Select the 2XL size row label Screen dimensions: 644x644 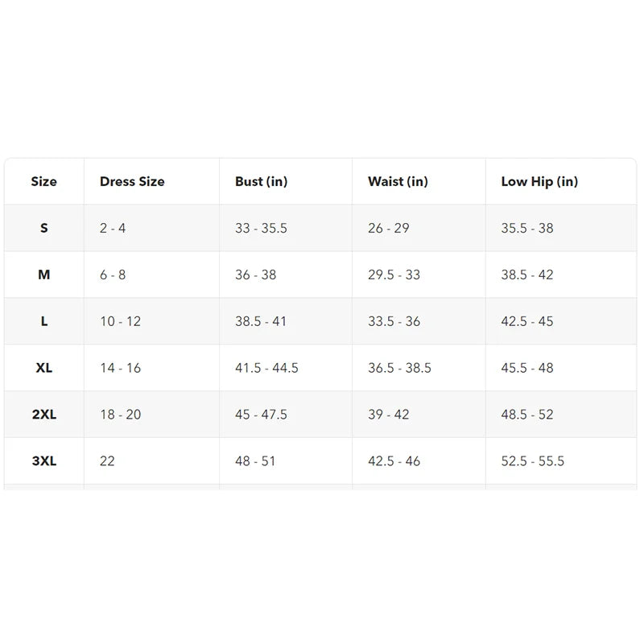pyautogui.click(x=44, y=415)
